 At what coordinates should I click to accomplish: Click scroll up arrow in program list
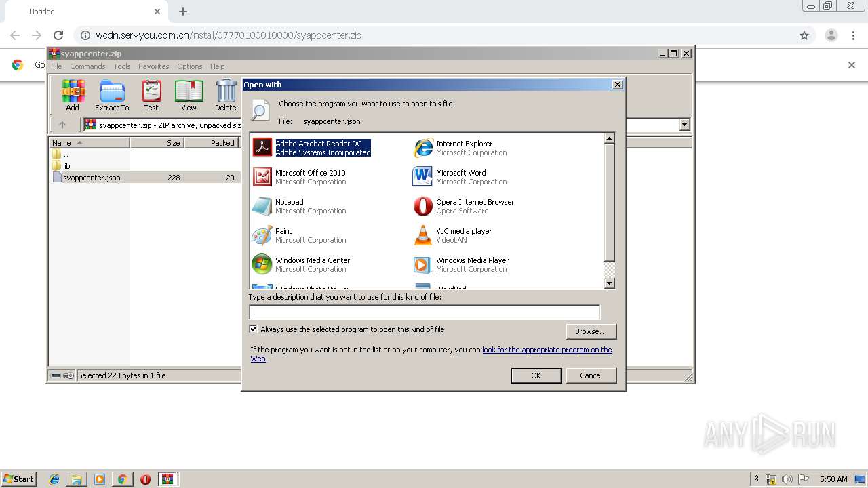(609, 138)
